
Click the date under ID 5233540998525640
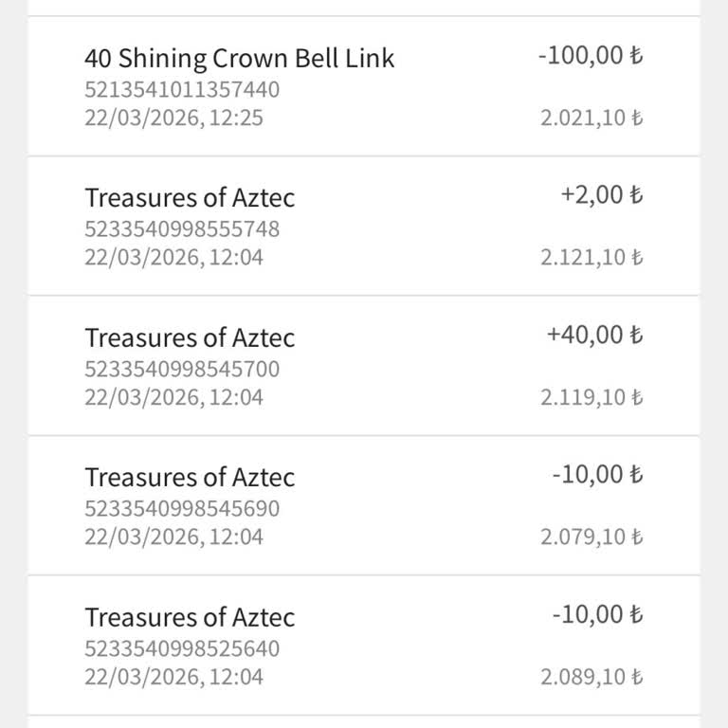pyautogui.click(x=173, y=677)
